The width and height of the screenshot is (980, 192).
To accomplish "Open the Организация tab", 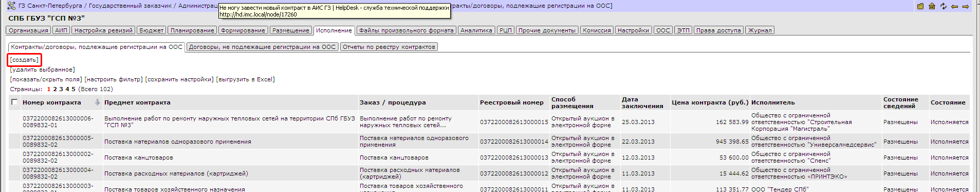I will click(x=28, y=30).
